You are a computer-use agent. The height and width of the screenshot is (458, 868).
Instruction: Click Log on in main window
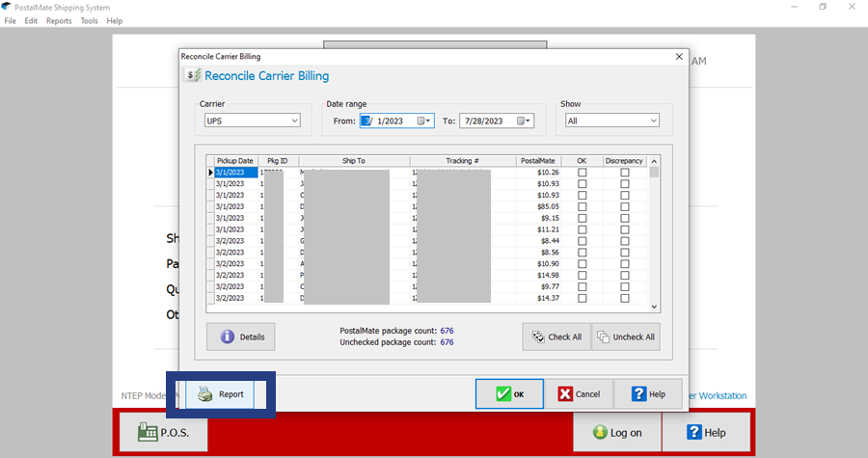coord(617,433)
